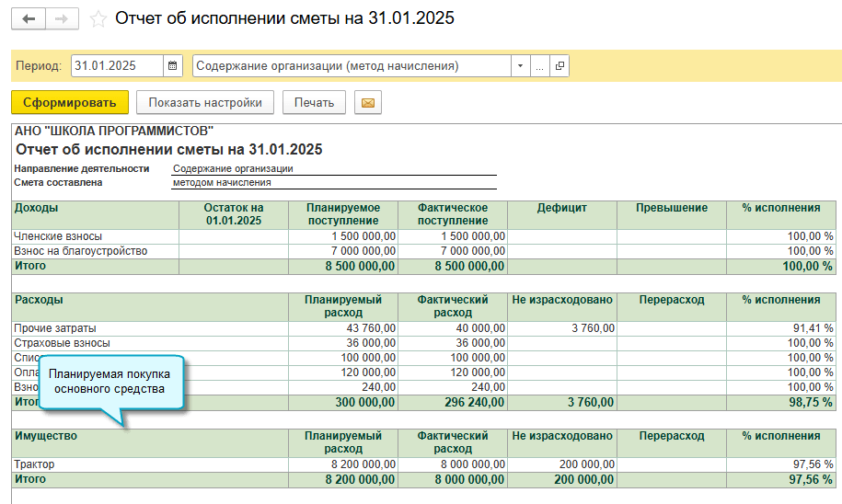This screenshot has width=842, height=504.
Task: Click the Превышение column header
Action: (672, 214)
